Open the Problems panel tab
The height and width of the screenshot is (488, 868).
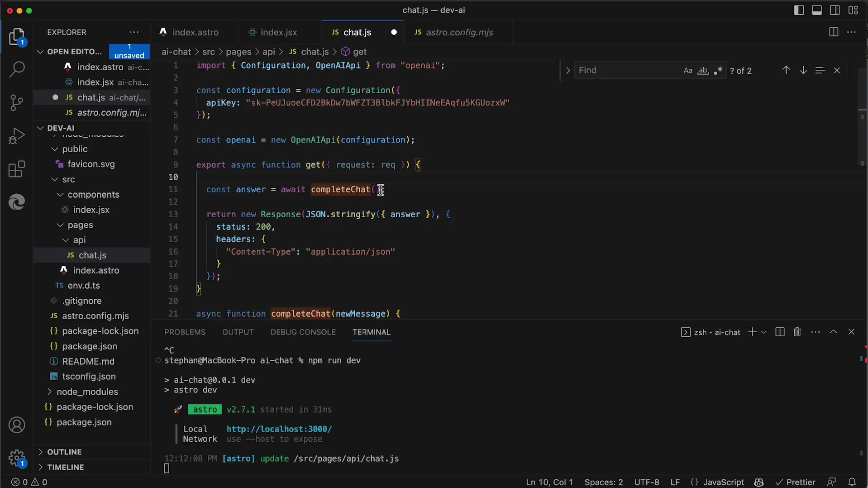coord(185,332)
